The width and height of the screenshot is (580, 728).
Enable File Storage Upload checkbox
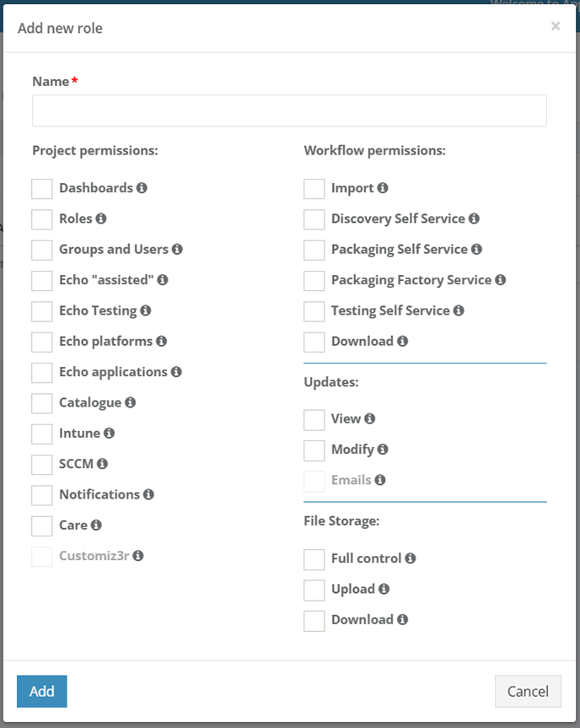click(314, 590)
